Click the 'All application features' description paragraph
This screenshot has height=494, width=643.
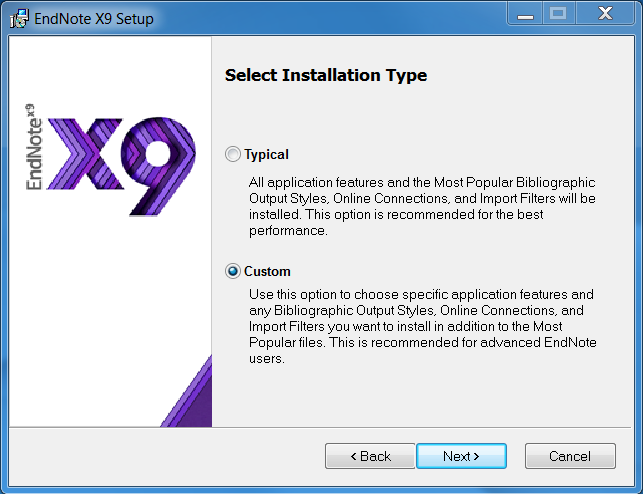click(x=422, y=206)
